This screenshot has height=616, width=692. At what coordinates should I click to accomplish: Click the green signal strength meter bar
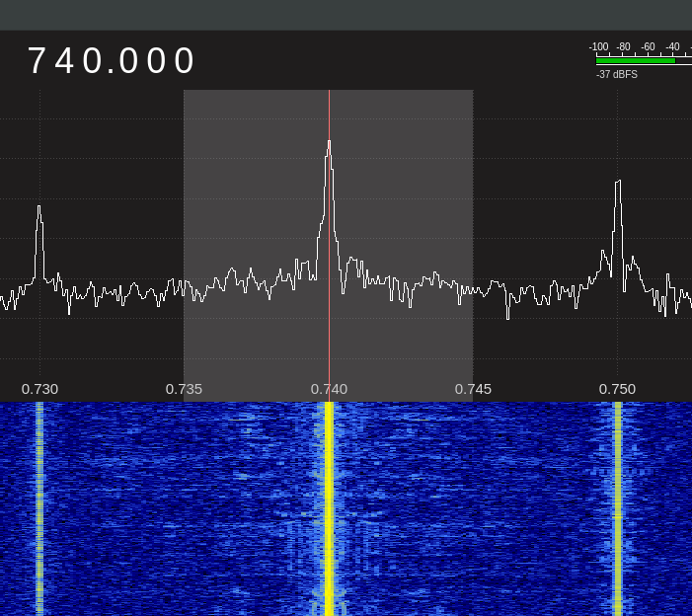click(636, 61)
